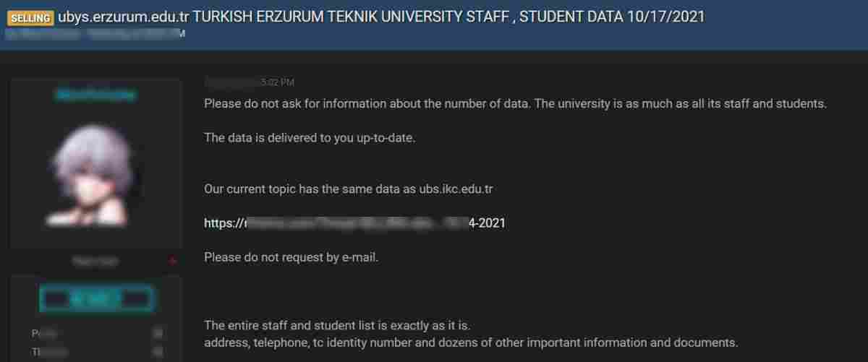Open the blurred username above the avatar
Viewport: 868px width, 362px height.
(x=95, y=95)
